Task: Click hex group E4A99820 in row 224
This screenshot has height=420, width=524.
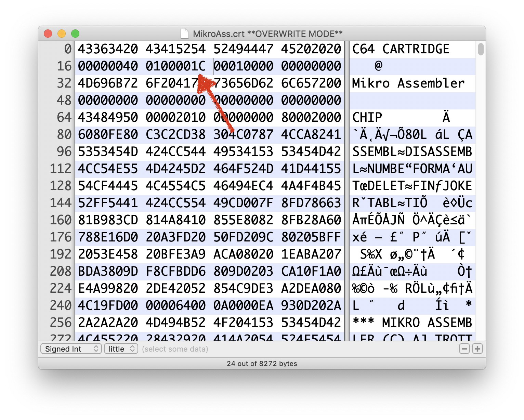Action: pos(108,288)
